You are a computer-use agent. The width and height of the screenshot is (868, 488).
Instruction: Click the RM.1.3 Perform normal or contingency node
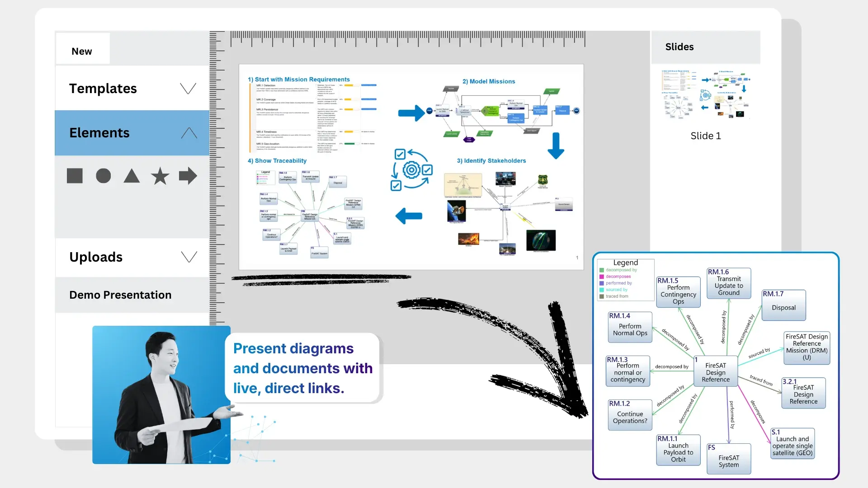[628, 371]
